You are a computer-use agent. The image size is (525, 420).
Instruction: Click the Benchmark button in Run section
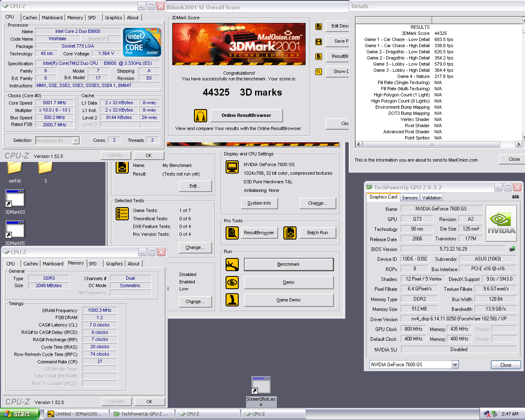(x=289, y=265)
